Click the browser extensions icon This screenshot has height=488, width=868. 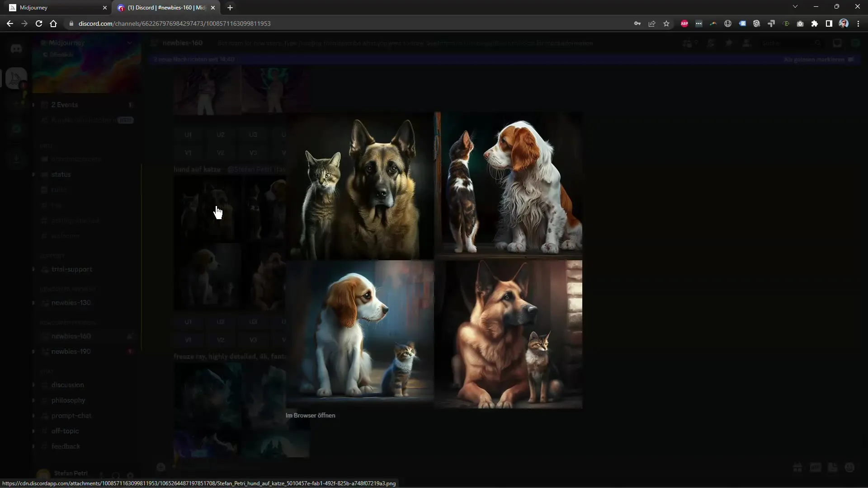pos(814,23)
